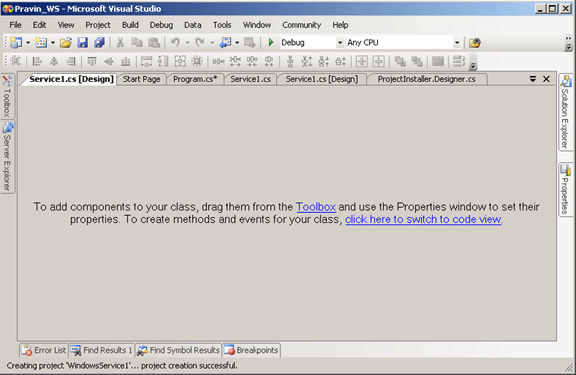
Task: Switch to the Start Page tab
Action: (x=141, y=79)
